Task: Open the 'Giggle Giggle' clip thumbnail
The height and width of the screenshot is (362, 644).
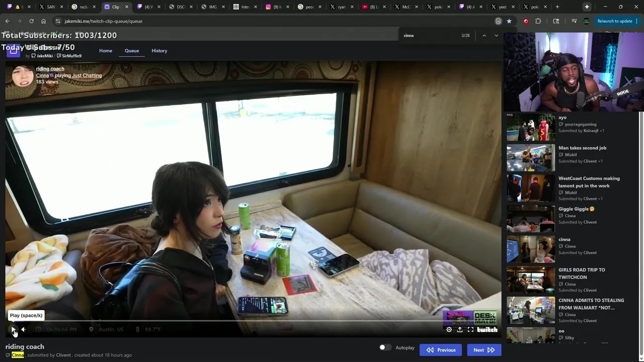Action: [x=531, y=219]
